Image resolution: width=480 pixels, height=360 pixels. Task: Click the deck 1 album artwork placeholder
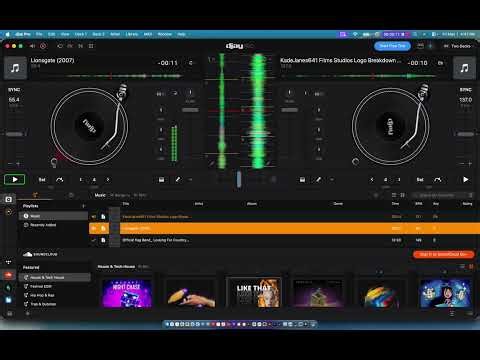coord(15,68)
